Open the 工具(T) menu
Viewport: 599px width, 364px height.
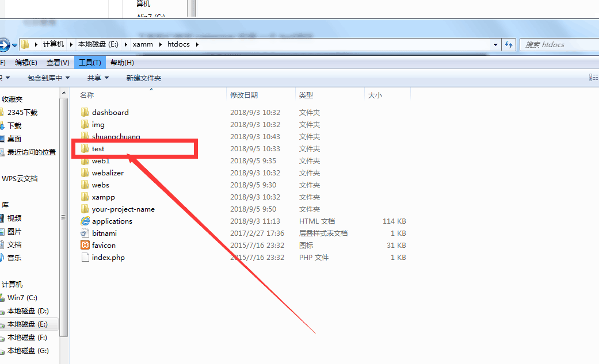click(90, 63)
